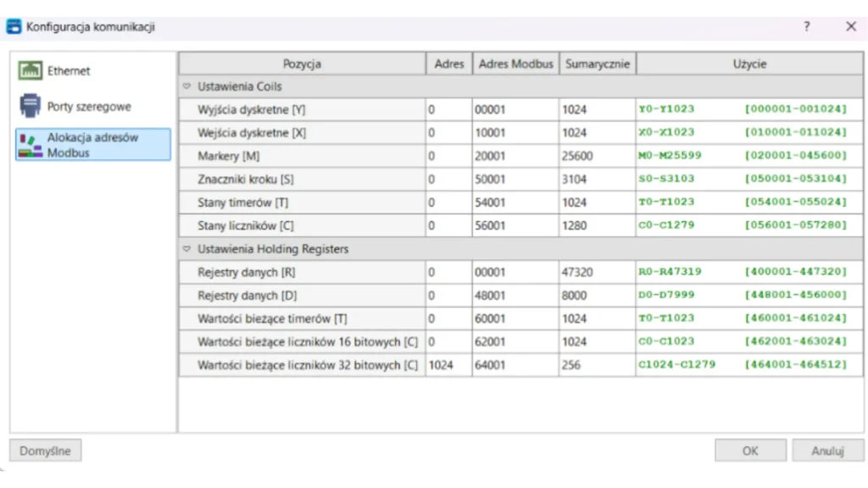Select the Wyjścia dyskretne [Y] row
The height and width of the screenshot is (488, 868).
pos(521,109)
